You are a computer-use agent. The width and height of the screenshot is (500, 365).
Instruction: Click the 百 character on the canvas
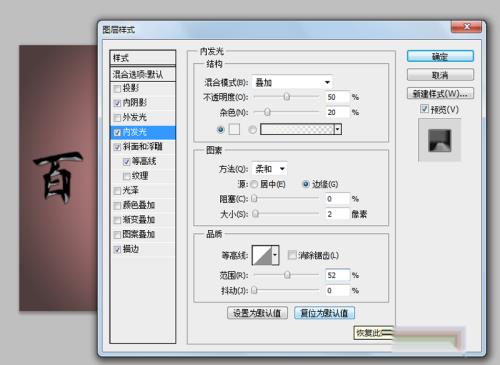click(58, 178)
